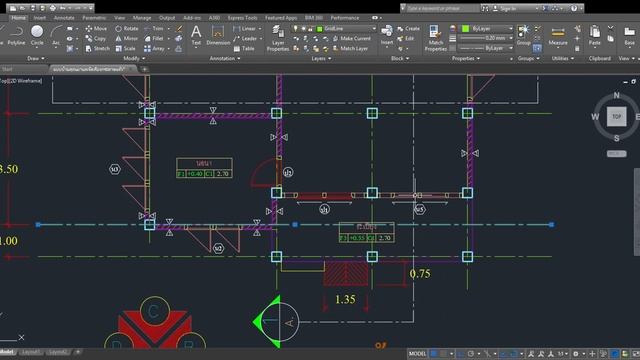Activate the Stretch tool
This screenshot has width=640, height=360.
pyautogui.click(x=98, y=48)
